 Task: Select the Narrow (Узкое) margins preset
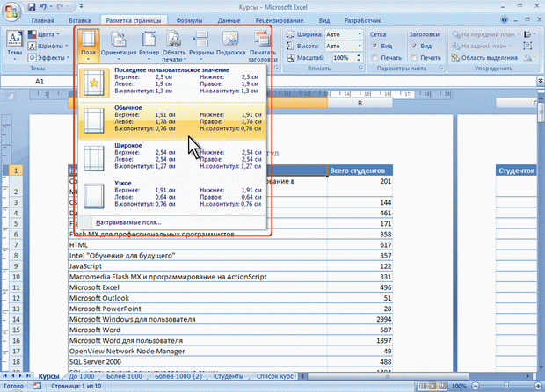172,196
